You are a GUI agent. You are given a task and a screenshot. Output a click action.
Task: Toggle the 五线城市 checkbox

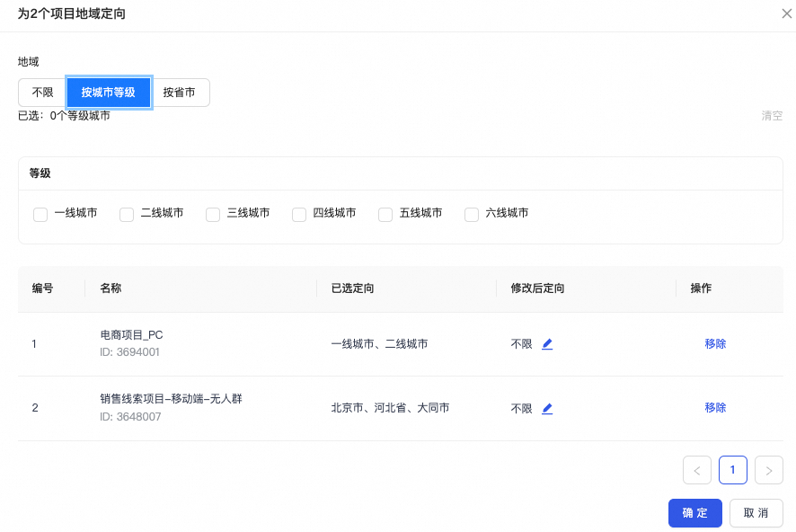[x=385, y=215]
